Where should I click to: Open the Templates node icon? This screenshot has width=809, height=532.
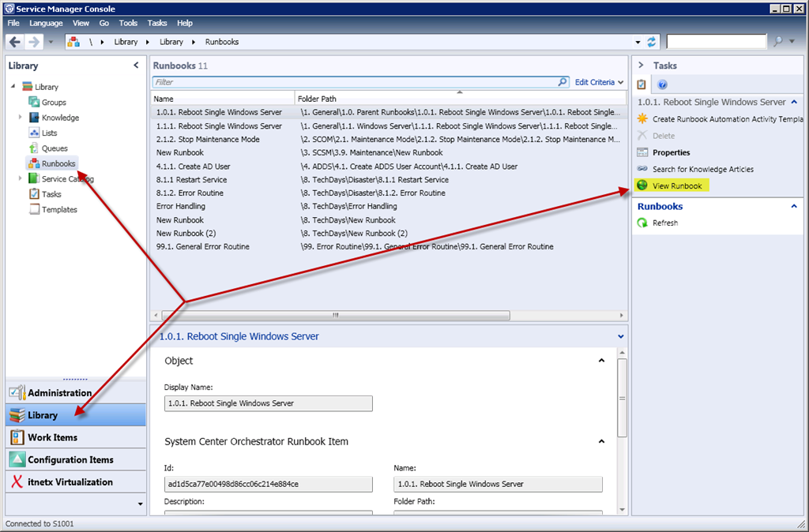(x=34, y=209)
